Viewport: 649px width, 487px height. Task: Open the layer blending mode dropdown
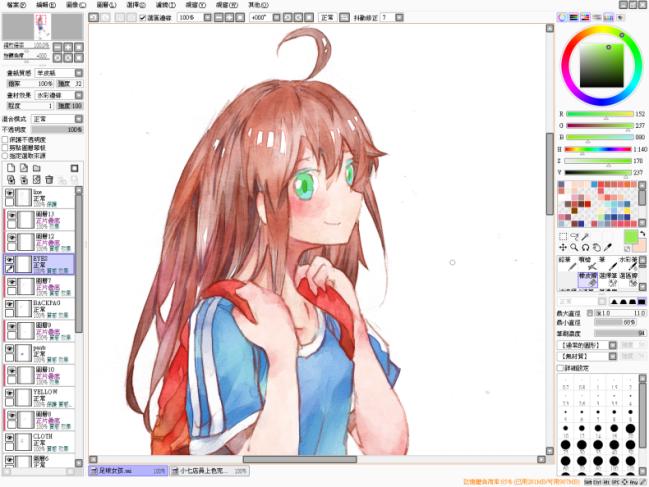[79, 119]
